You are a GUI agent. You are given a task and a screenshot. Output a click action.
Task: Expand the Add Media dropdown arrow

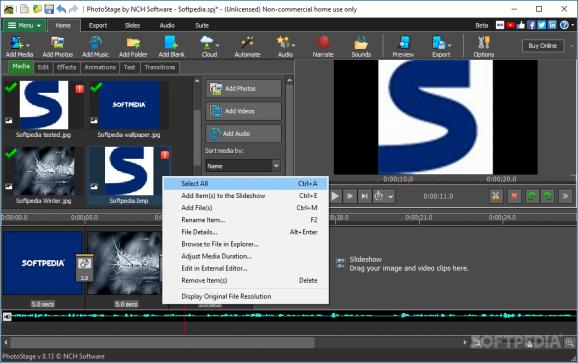[28, 45]
